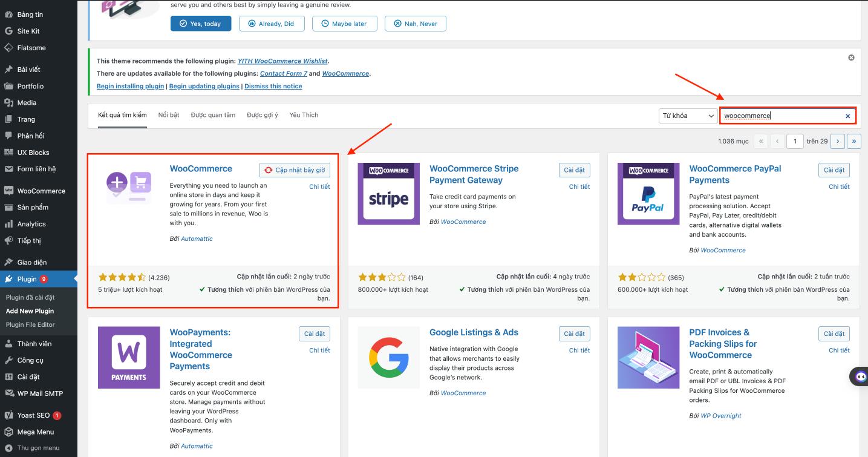Open Plugin File Editor submenu
868x457 pixels.
30,324
